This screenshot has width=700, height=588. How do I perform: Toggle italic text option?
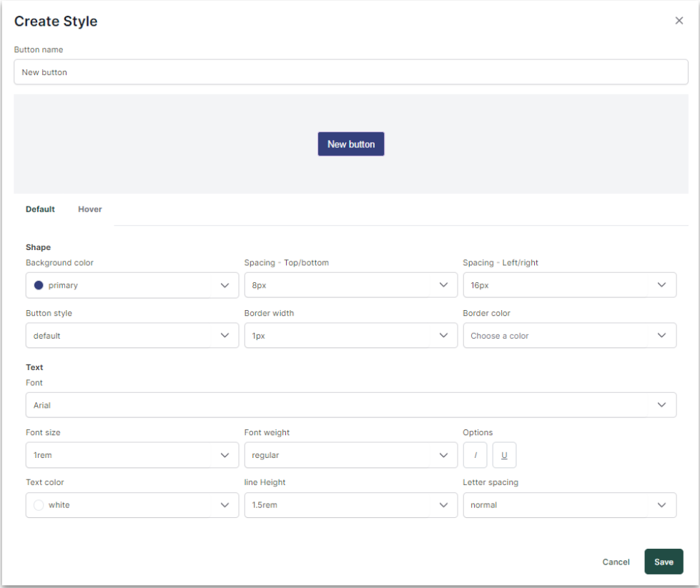tap(475, 455)
